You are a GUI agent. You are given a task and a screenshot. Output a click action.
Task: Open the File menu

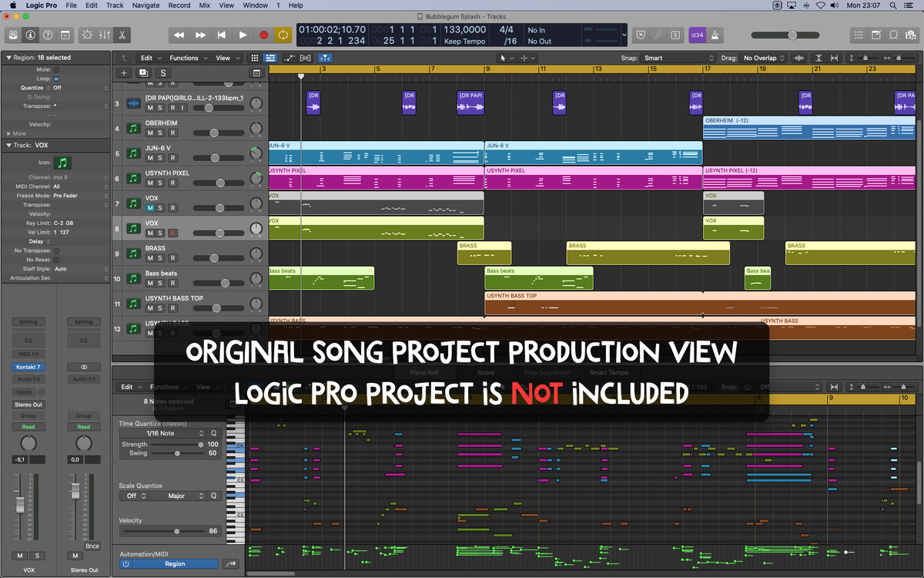coord(71,5)
